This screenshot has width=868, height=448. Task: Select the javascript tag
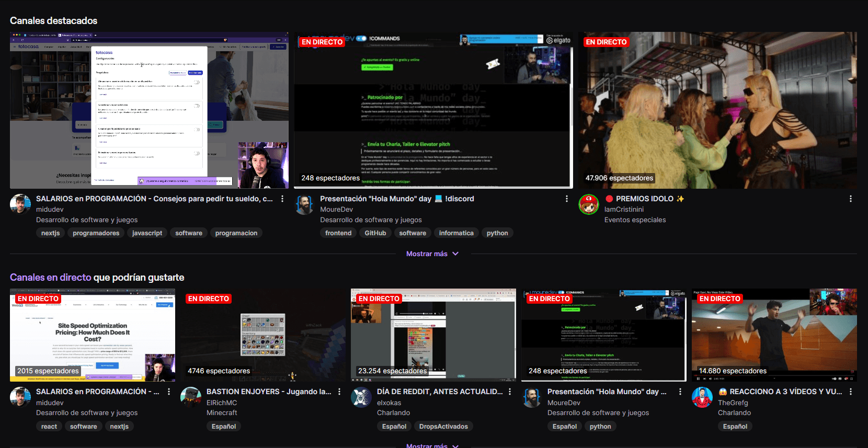tap(147, 233)
